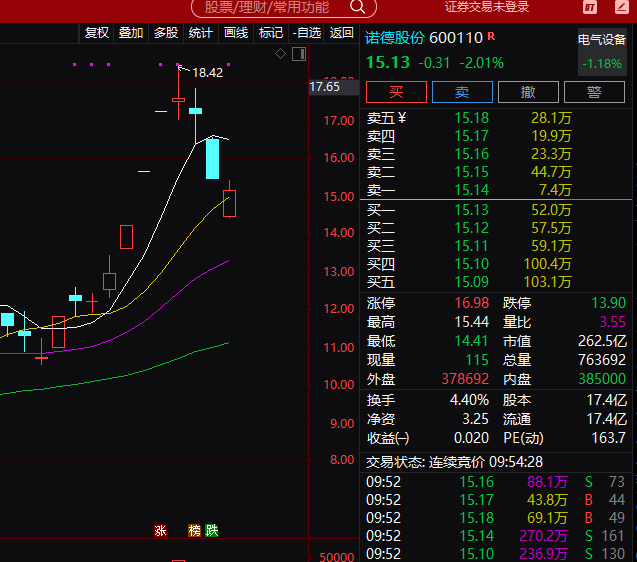
Task: Select the 09:52 trade at 15.14
Action: click(495, 536)
